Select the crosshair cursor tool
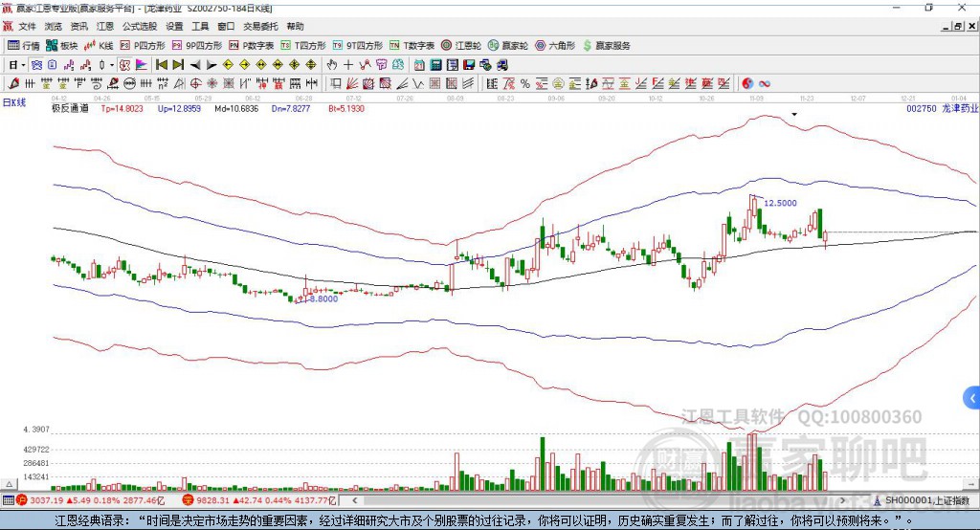 [x=348, y=64]
